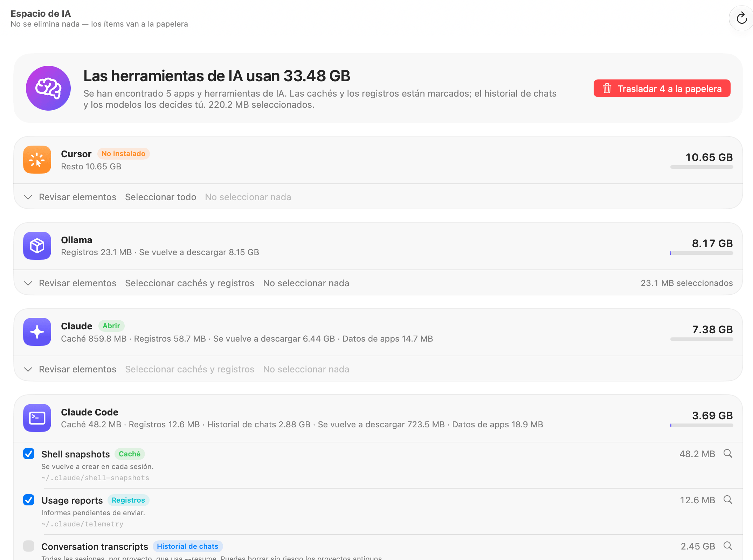This screenshot has width=753, height=560.
Task: Check the Conversation transcripts checkbox
Action: pyautogui.click(x=29, y=546)
